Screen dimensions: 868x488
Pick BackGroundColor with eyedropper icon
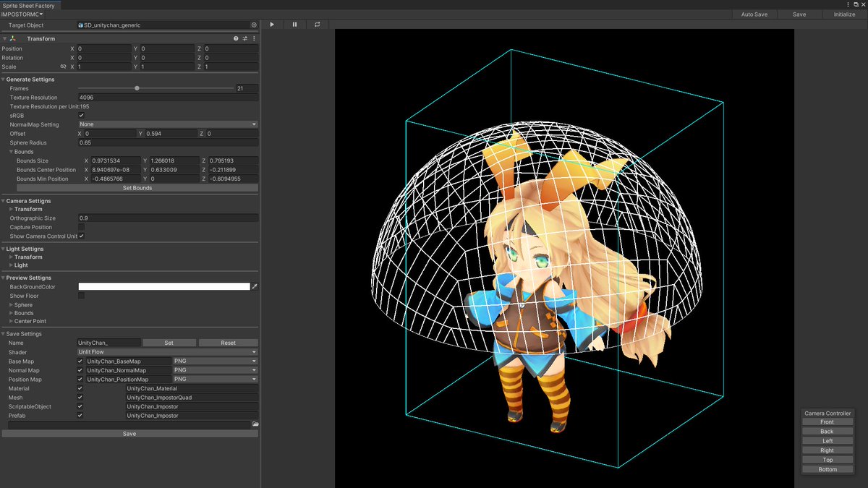click(255, 287)
